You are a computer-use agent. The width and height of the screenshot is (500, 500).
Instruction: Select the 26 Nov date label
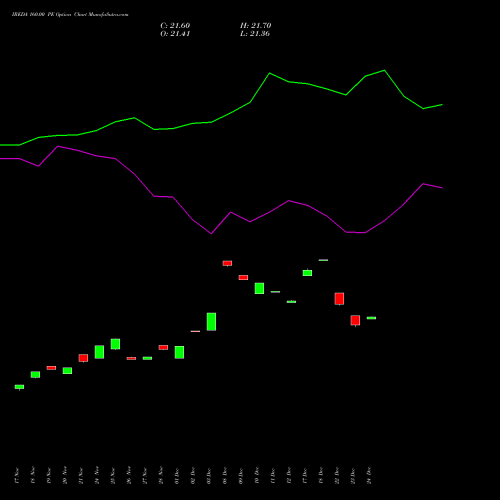[x=129, y=476]
